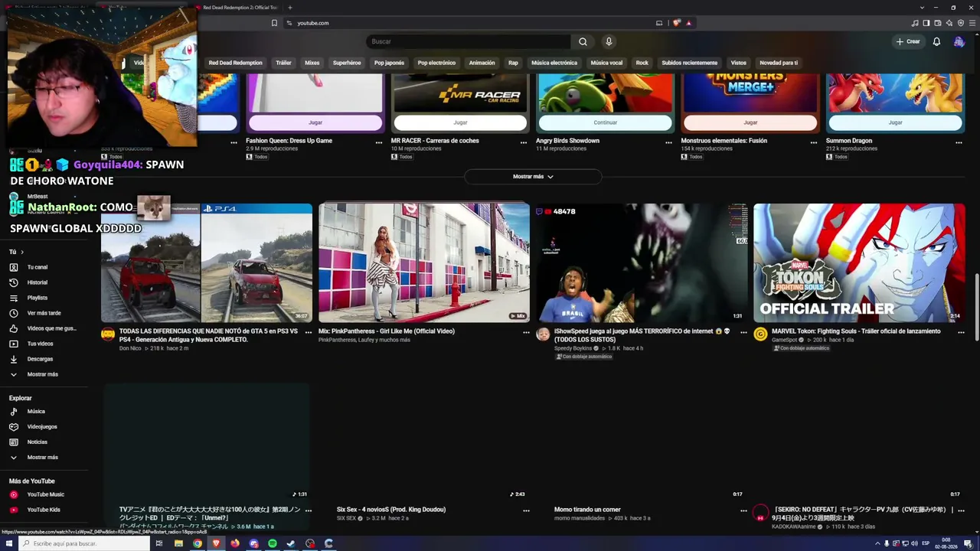Screen dimensions: 980x551
Task: Open the Brave VPN shield icon
Action: click(x=961, y=23)
